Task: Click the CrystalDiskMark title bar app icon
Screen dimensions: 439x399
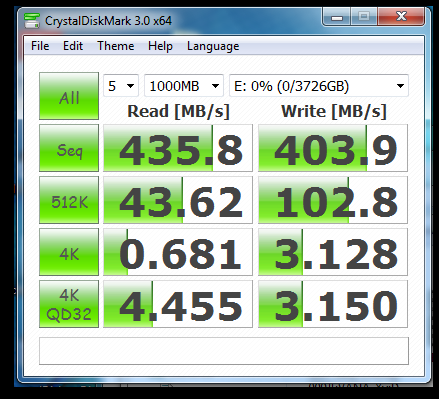Action: 32,21
